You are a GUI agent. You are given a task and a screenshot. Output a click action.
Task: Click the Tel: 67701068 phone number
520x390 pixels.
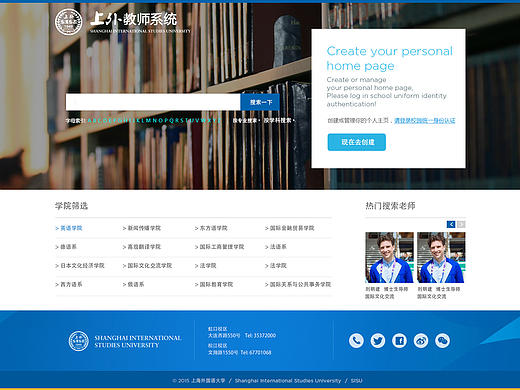pos(256,352)
